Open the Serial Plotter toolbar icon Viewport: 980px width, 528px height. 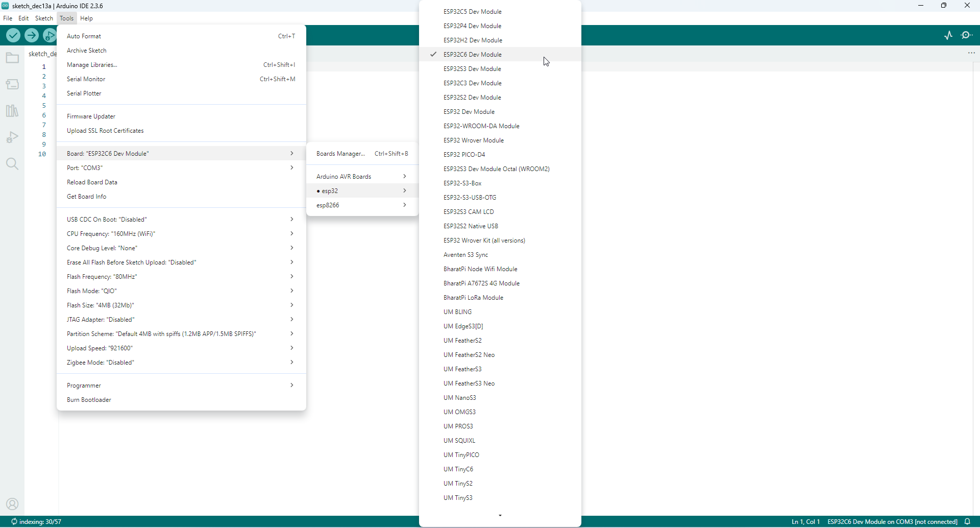pos(948,35)
